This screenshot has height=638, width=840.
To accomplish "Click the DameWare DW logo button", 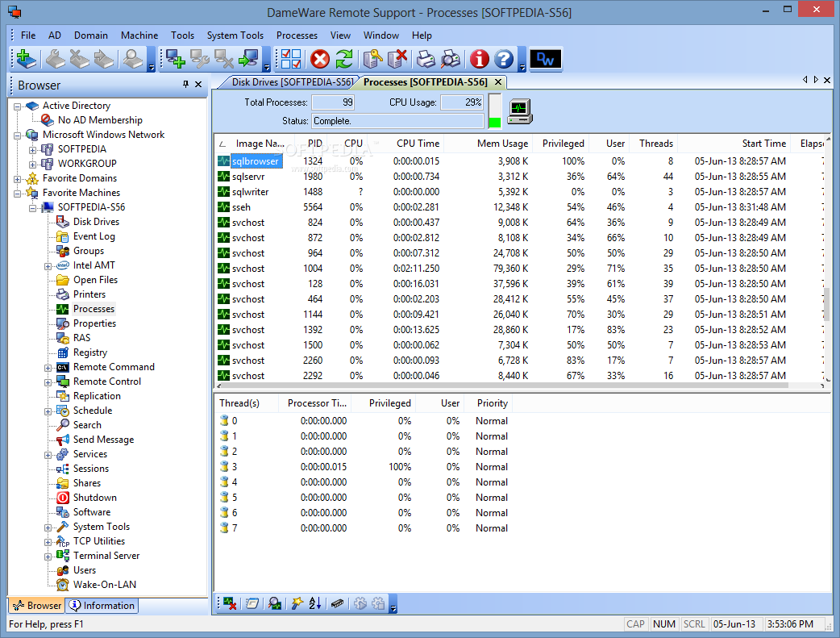I will (x=546, y=59).
